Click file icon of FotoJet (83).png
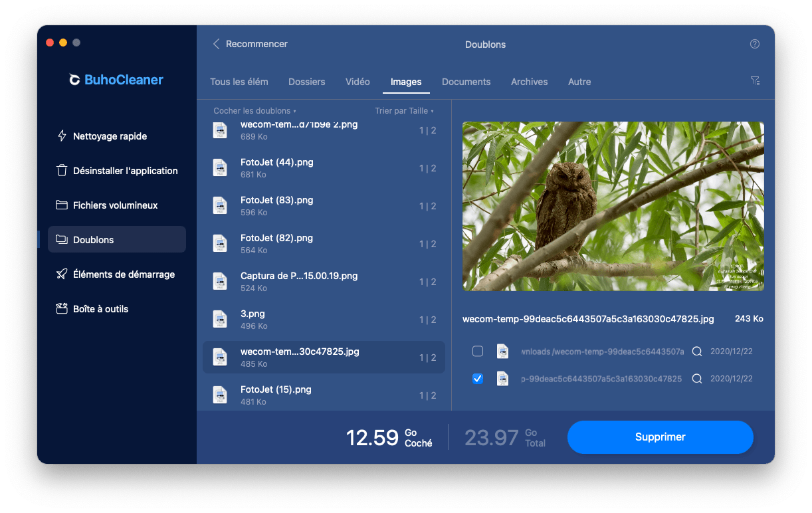This screenshot has width=812, height=513. [220, 206]
